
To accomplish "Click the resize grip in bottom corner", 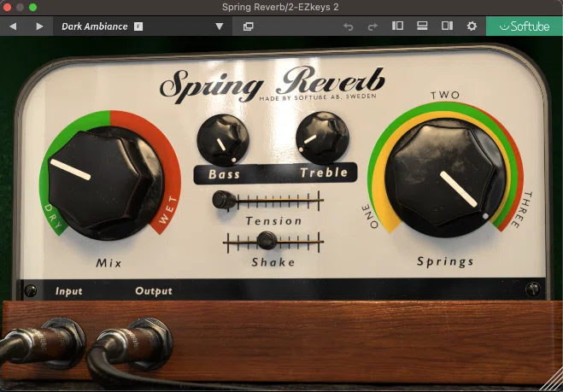I will coord(554,383).
